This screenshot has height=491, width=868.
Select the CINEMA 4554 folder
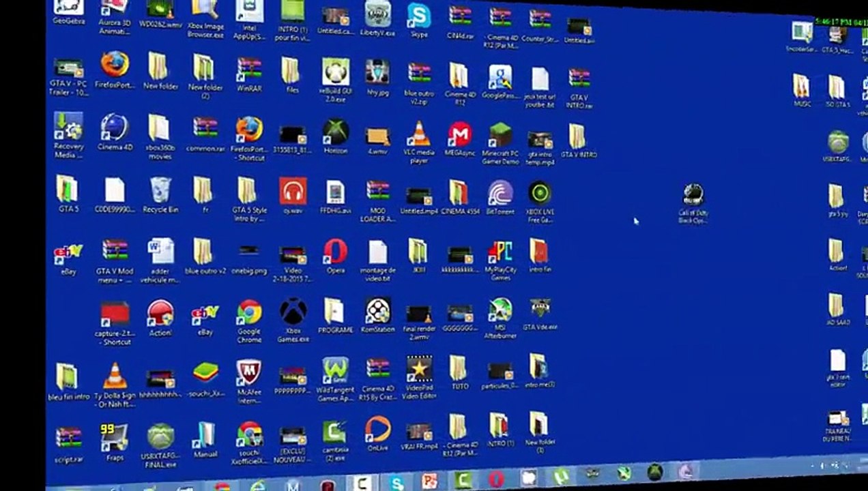[x=459, y=198]
